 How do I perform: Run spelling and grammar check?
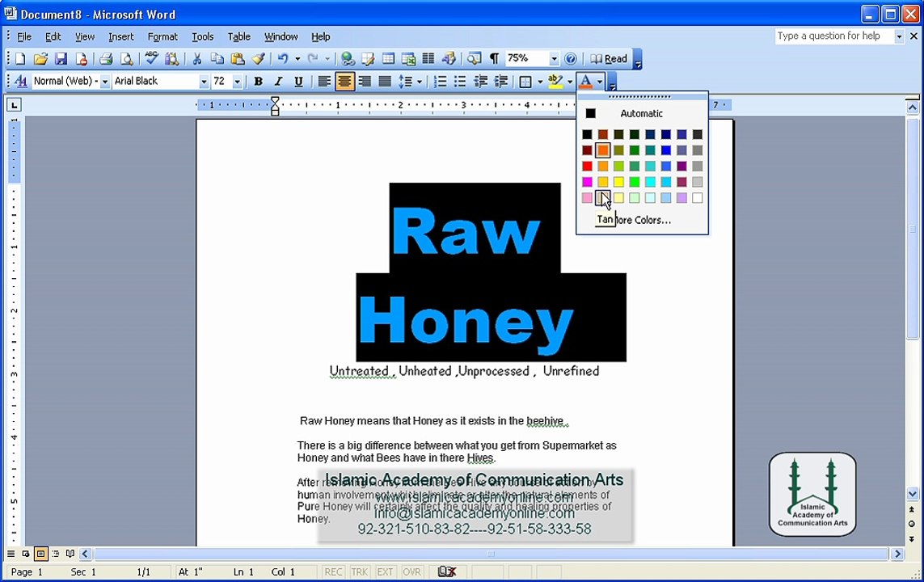pos(151,58)
